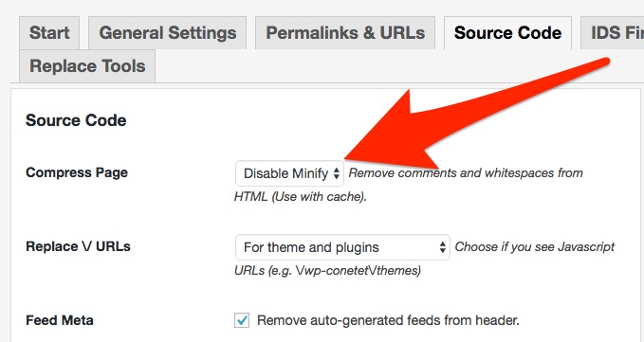Click the up-down arrows on Disable Minify select

click(x=337, y=173)
